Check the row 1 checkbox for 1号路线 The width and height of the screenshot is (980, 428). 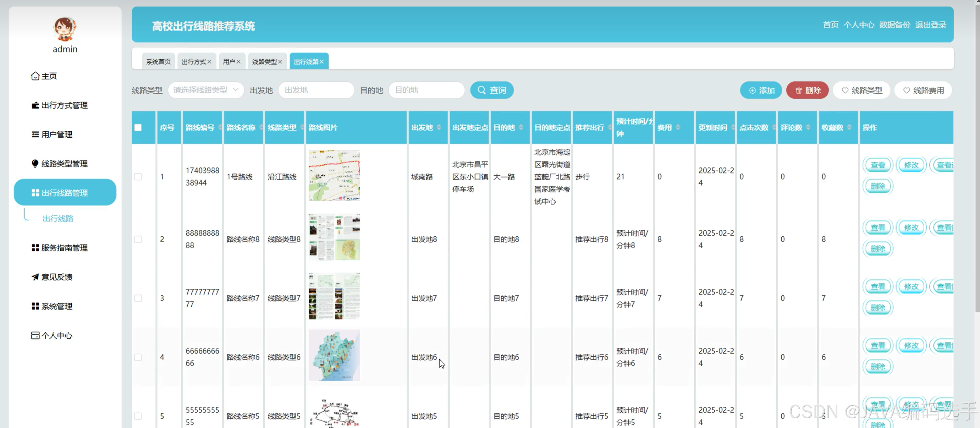[x=138, y=177]
